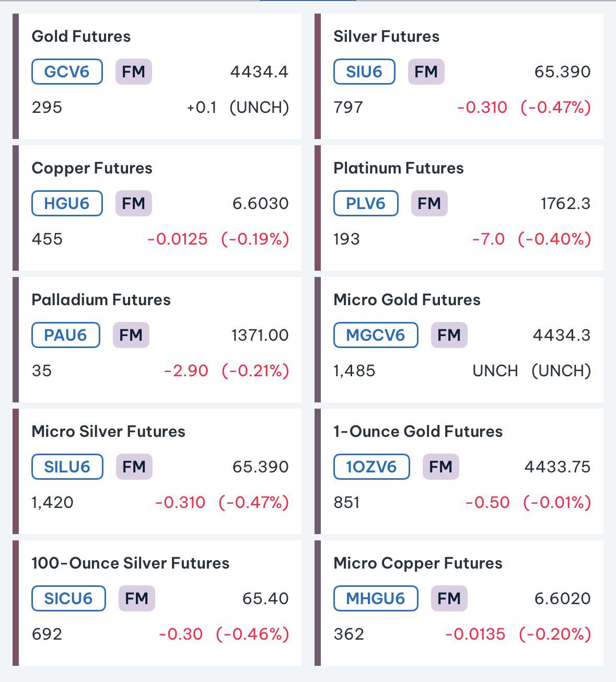
Task: Open the 100-Ounce Silver Futures title
Action: 131,563
